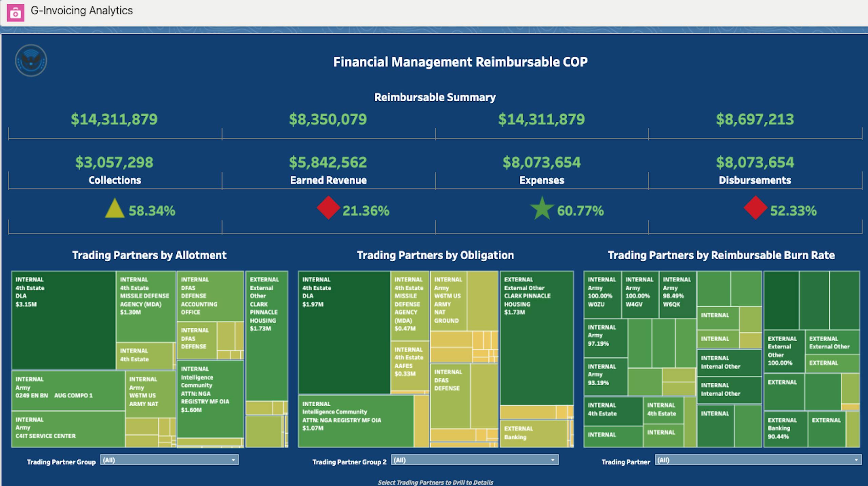Open the Trading Partner Group dropdown
The image size is (868, 486).
click(169, 460)
